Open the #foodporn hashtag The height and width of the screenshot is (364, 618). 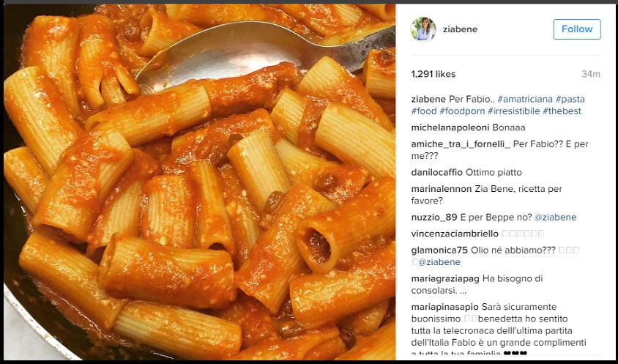click(462, 111)
